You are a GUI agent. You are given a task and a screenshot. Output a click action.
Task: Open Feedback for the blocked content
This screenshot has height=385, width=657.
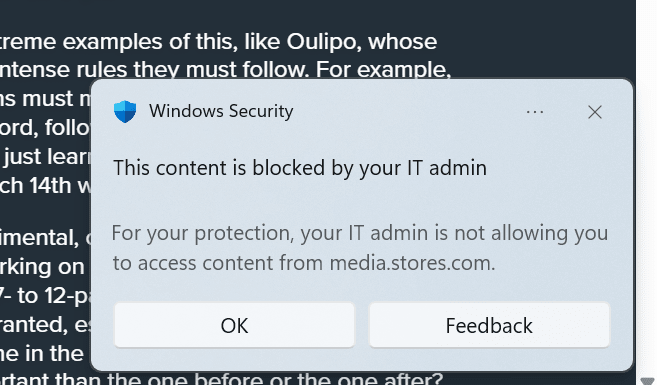pyautogui.click(x=489, y=325)
